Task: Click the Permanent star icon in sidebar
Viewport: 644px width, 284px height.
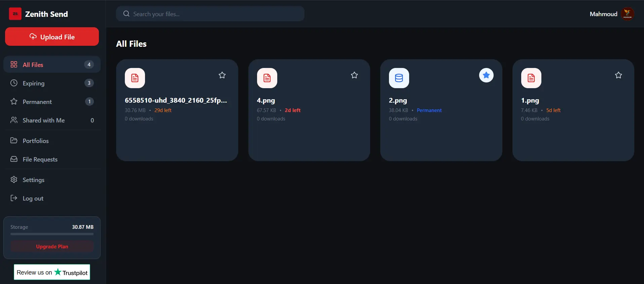Action: pos(14,101)
